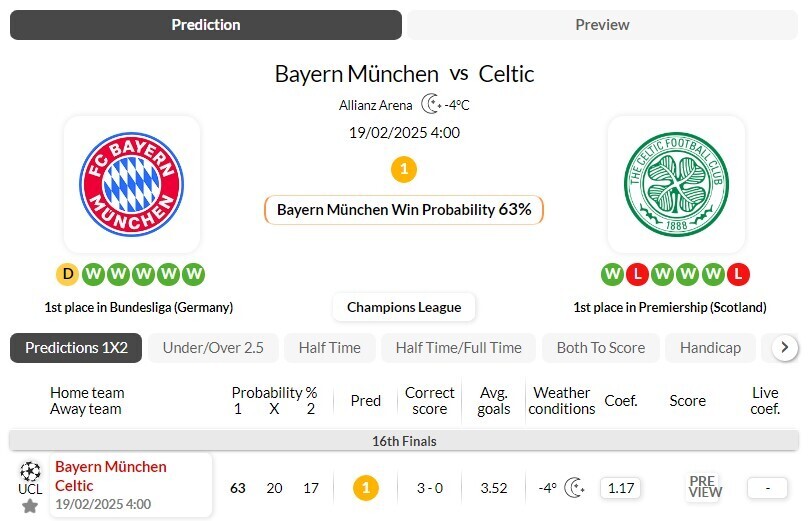Switch to the Preview tab
The width and height of the screenshot is (808, 521).
pos(602,25)
